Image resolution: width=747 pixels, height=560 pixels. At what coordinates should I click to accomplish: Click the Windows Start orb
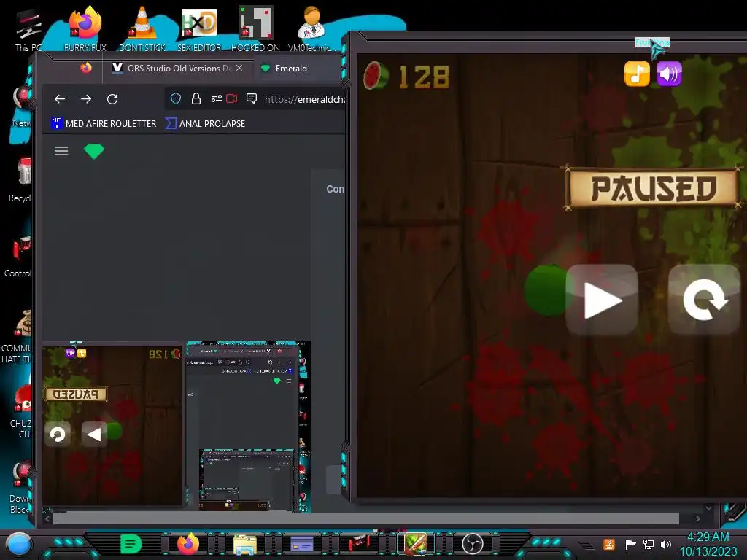tap(18, 544)
